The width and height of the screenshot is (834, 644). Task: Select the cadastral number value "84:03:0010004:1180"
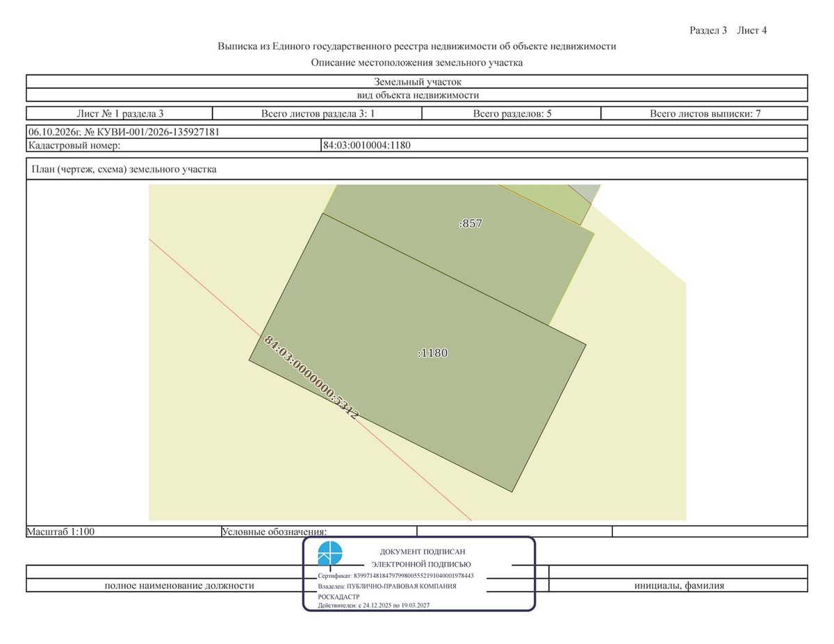(x=367, y=145)
